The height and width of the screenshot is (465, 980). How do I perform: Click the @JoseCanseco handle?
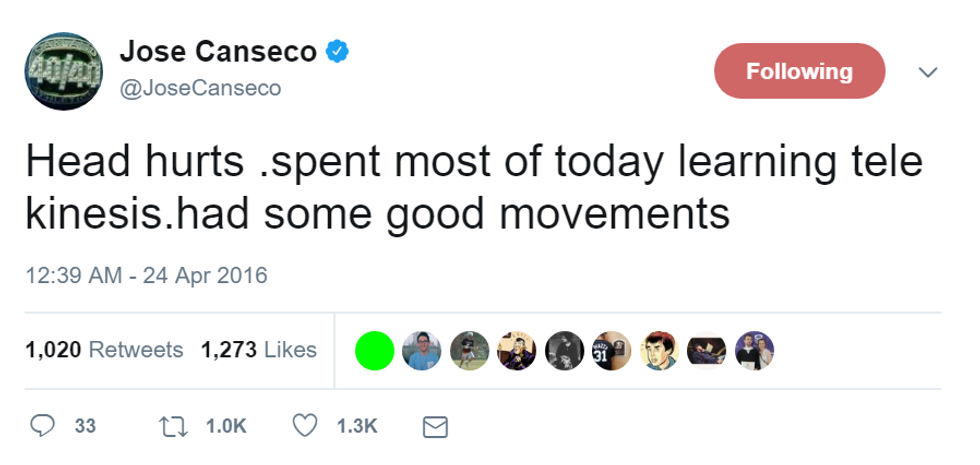coord(199,88)
